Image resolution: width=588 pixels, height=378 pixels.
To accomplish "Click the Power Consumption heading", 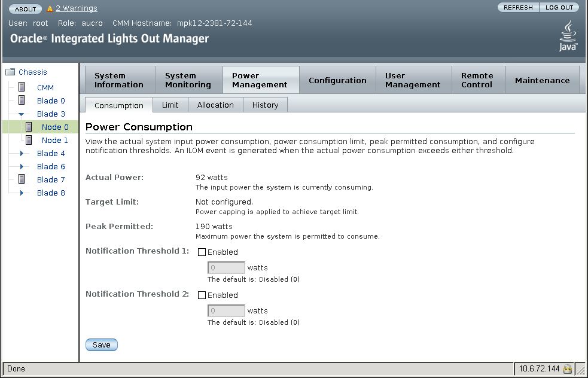I will tap(139, 127).
